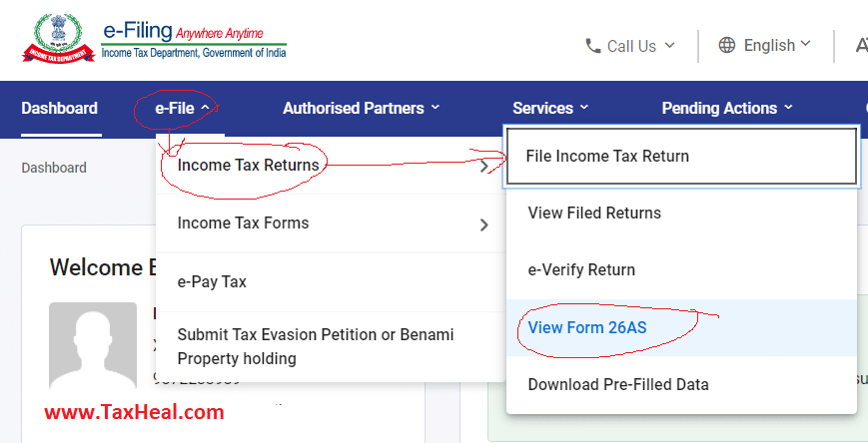Select Income Tax Returns submenu
Screen dimensions: 868x443
point(249,165)
